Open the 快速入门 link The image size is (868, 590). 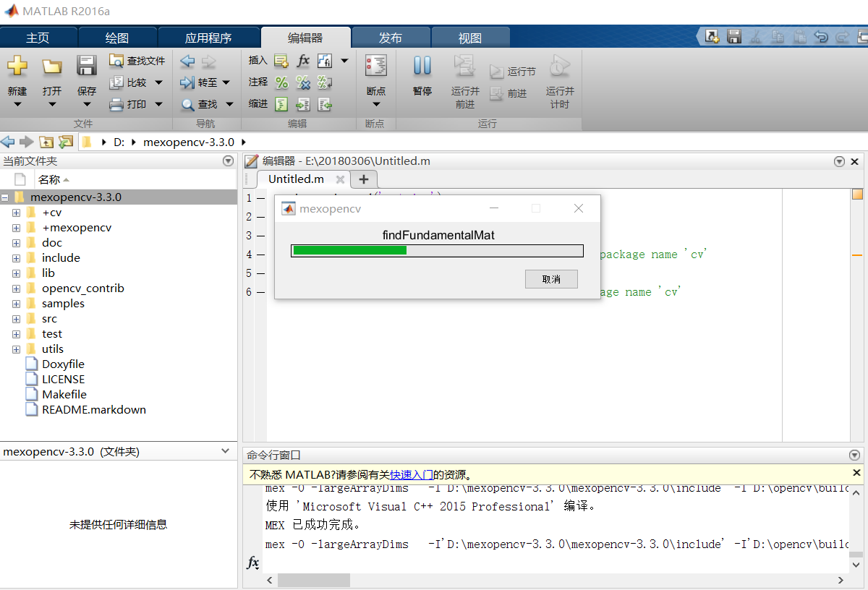[412, 475]
